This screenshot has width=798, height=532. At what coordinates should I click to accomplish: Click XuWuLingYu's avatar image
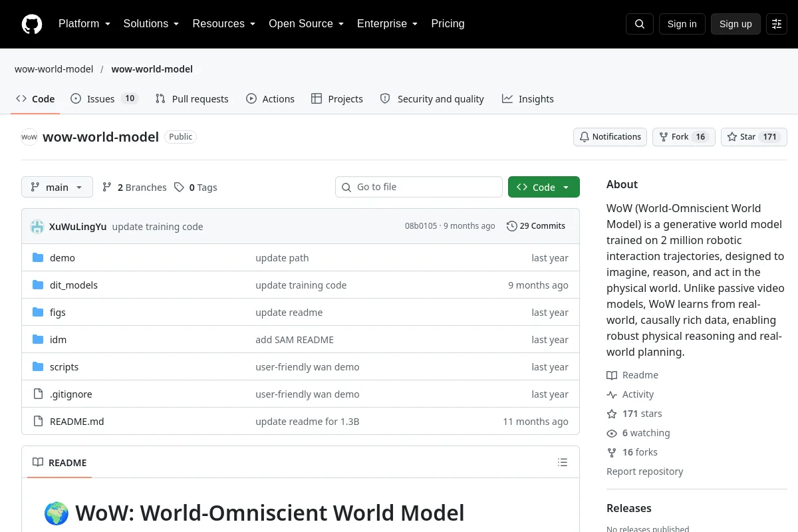pyautogui.click(x=37, y=226)
